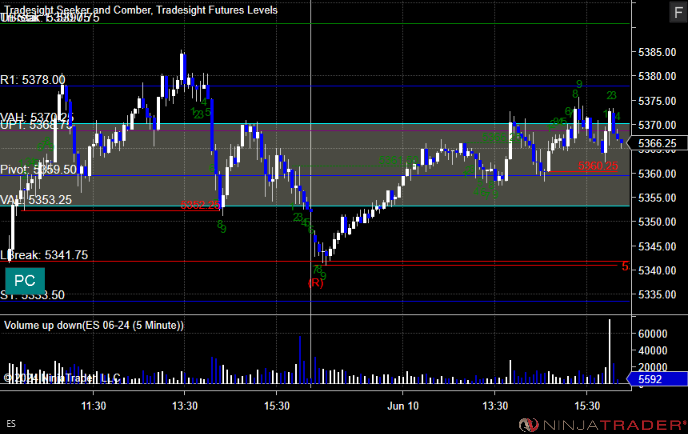
Task: Click the green 5361.50 price label
Action: (x=398, y=160)
